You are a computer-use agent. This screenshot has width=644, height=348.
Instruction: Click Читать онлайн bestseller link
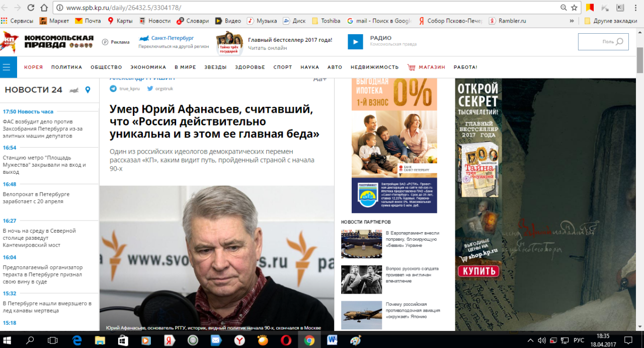pyautogui.click(x=268, y=48)
